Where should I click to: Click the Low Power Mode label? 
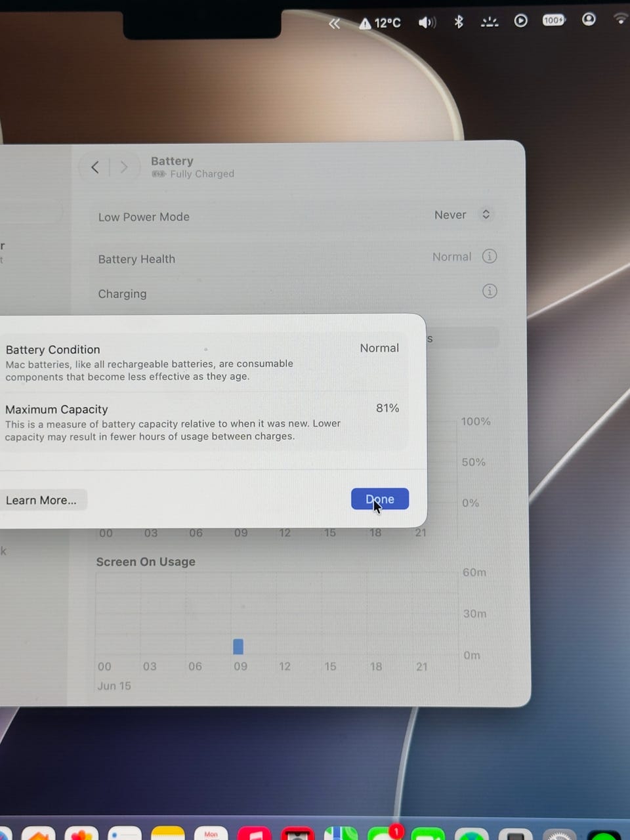[x=144, y=217]
